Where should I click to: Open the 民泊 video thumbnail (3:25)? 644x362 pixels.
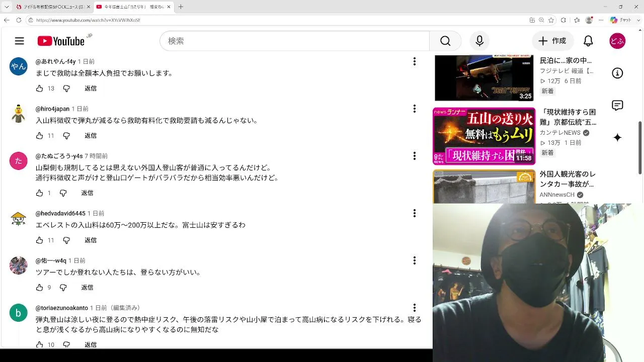coord(484,78)
